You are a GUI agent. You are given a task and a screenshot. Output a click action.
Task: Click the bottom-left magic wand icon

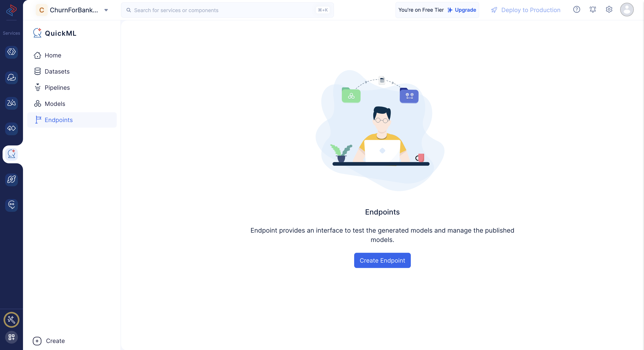11,319
